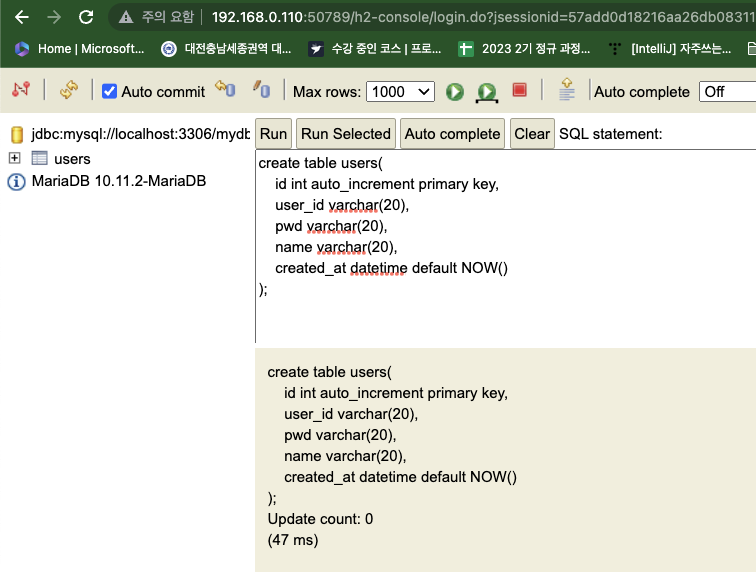756x572 pixels.
Task: Expand the users table node
Action: [14, 158]
